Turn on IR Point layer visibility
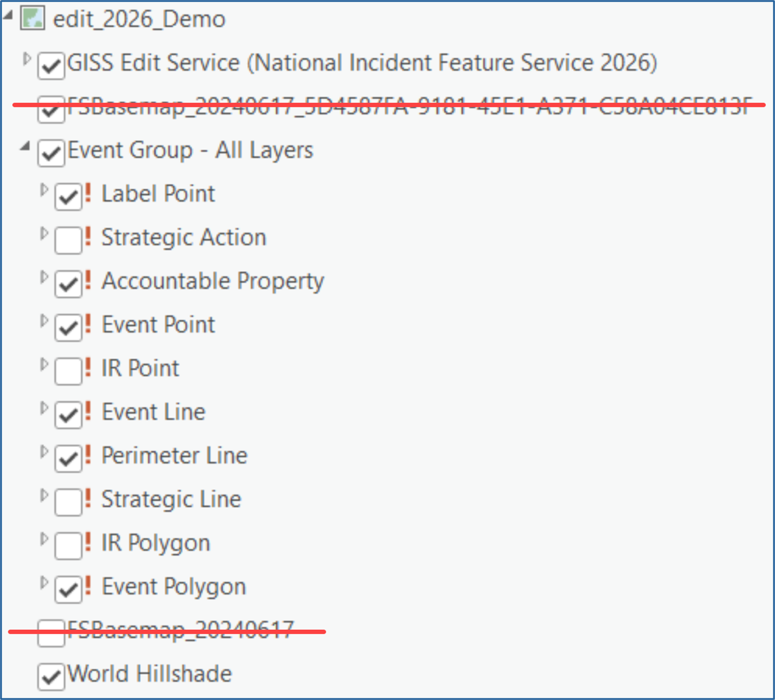Viewport: 775px width, 700px height. coord(68,371)
